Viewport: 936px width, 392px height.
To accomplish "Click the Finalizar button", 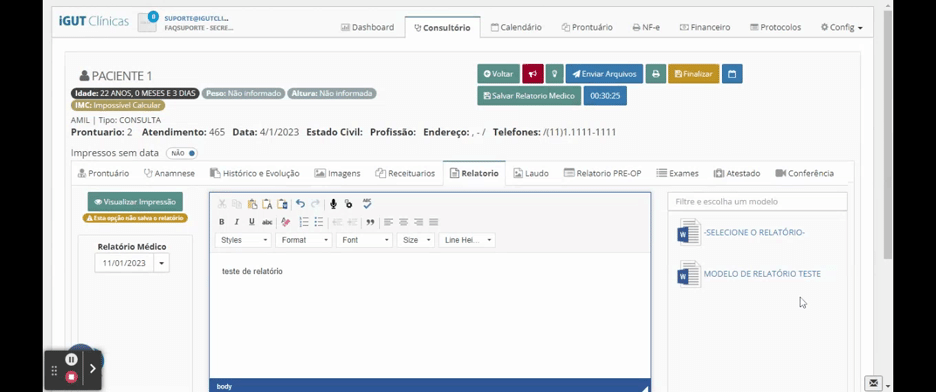I will pos(694,74).
